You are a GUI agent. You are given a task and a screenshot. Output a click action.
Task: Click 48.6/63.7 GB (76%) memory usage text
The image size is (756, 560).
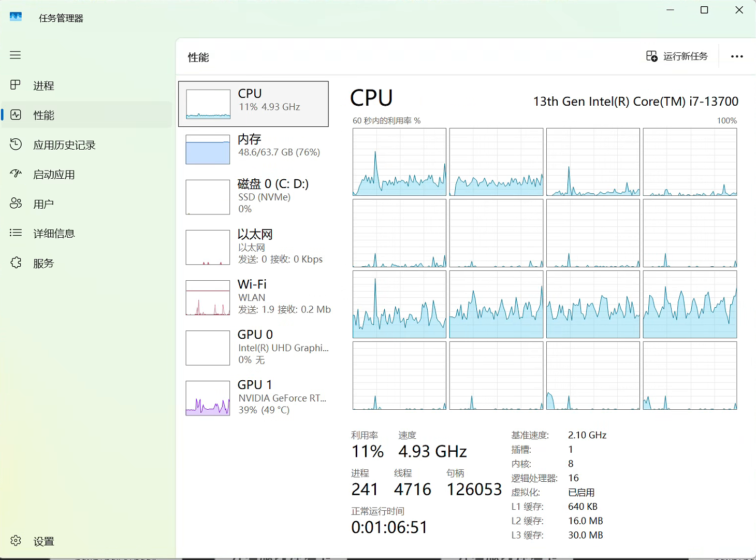[279, 152]
